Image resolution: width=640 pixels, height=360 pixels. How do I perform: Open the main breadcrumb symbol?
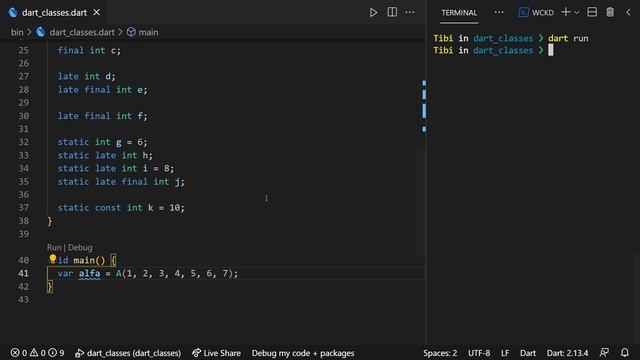(x=142, y=32)
